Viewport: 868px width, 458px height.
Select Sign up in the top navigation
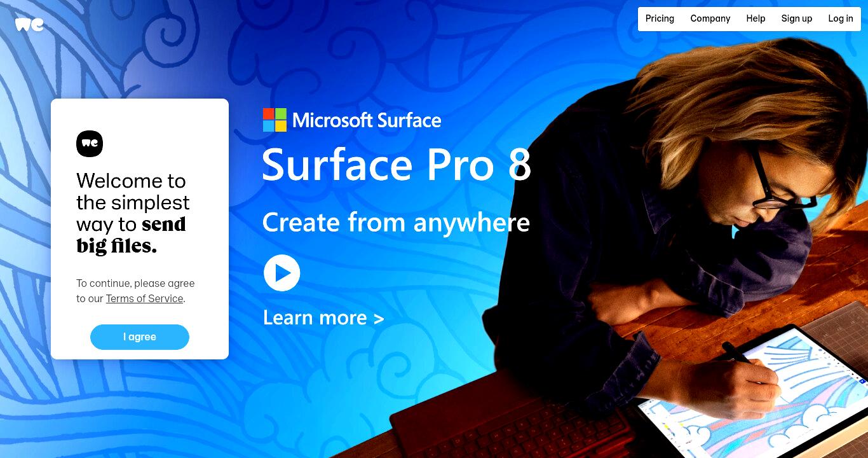[797, 18]
